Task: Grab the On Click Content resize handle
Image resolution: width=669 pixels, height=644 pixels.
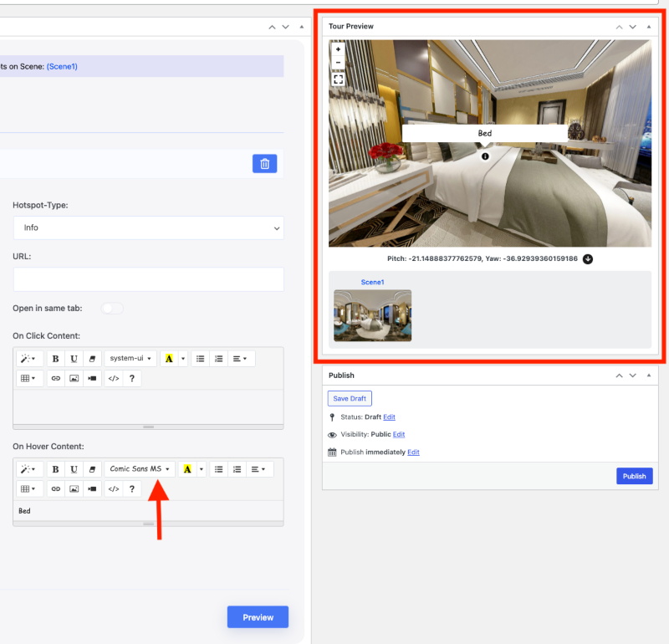Action: [x=149, y=427]
